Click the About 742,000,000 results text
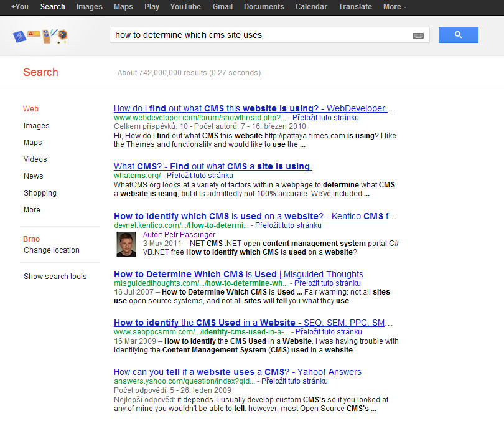504x421 pixels. click(189, 73)
